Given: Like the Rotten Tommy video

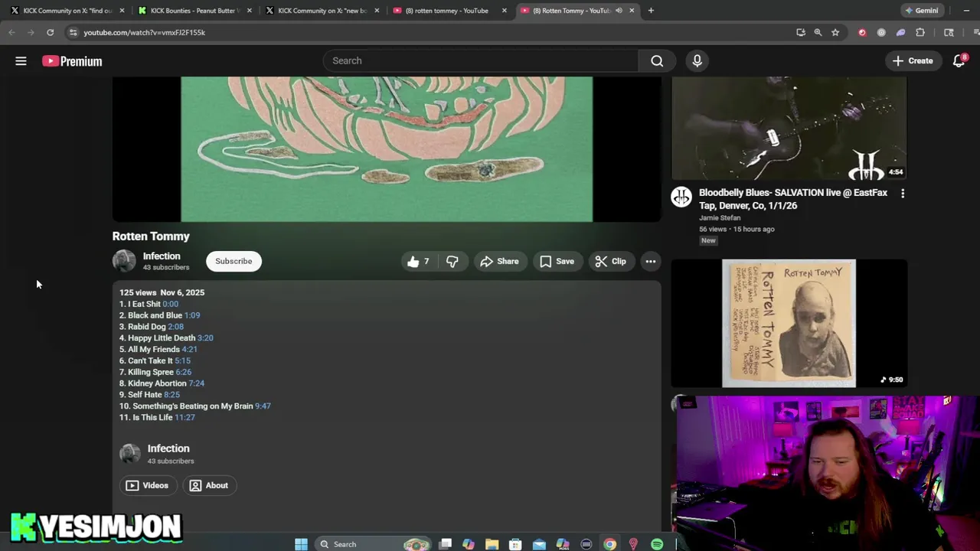Looking at the screenshot, I should (419, 261).
